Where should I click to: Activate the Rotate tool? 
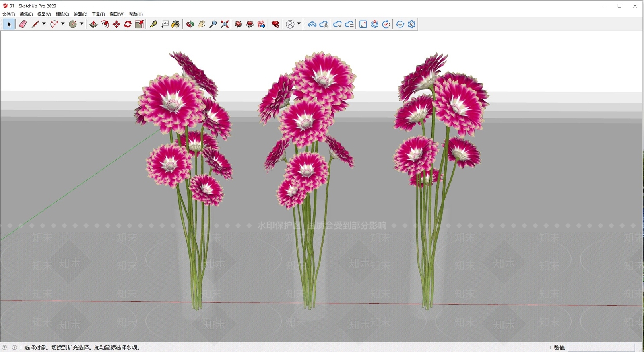[128, 25]
